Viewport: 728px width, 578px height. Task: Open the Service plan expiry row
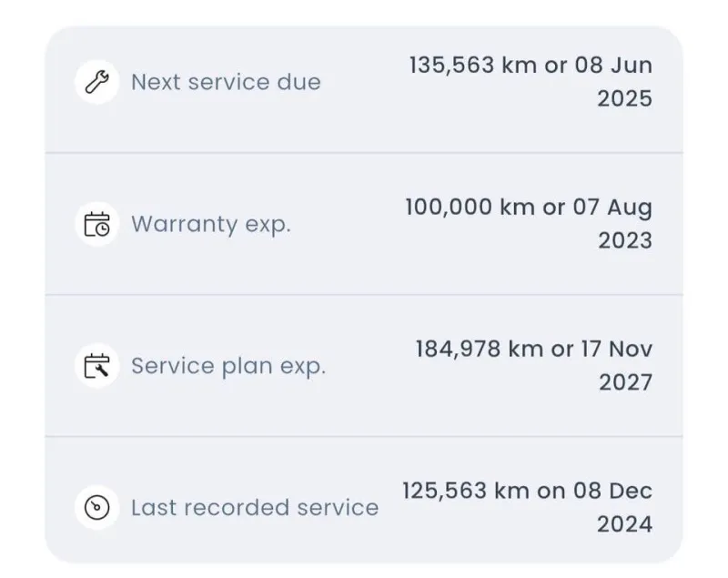coord(364,366)
